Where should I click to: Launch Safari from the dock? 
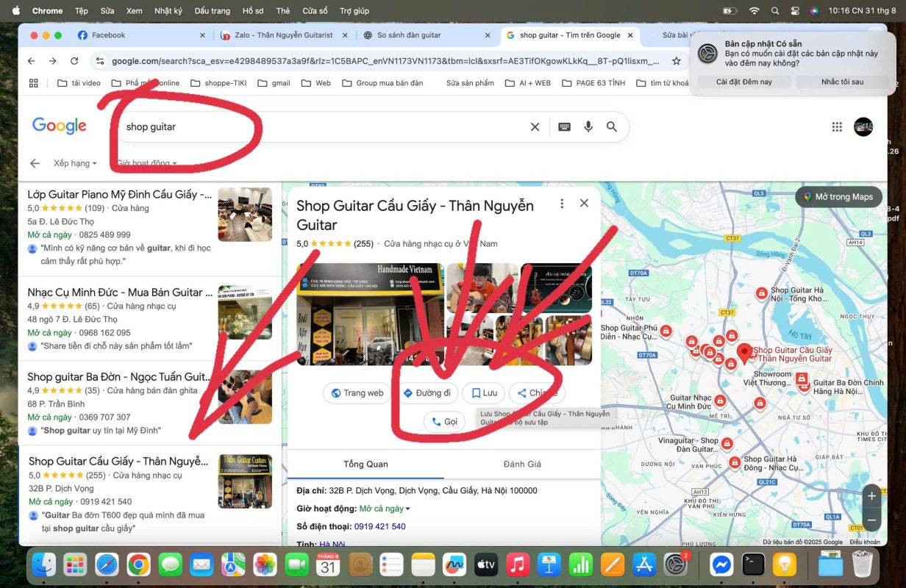[107, 564]
